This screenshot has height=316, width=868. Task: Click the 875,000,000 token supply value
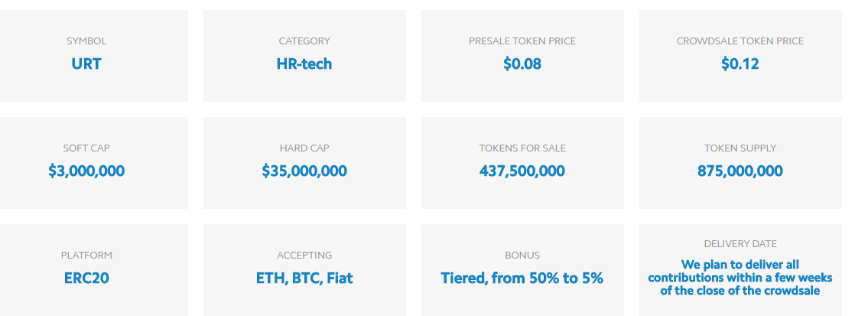coord(740,171)
